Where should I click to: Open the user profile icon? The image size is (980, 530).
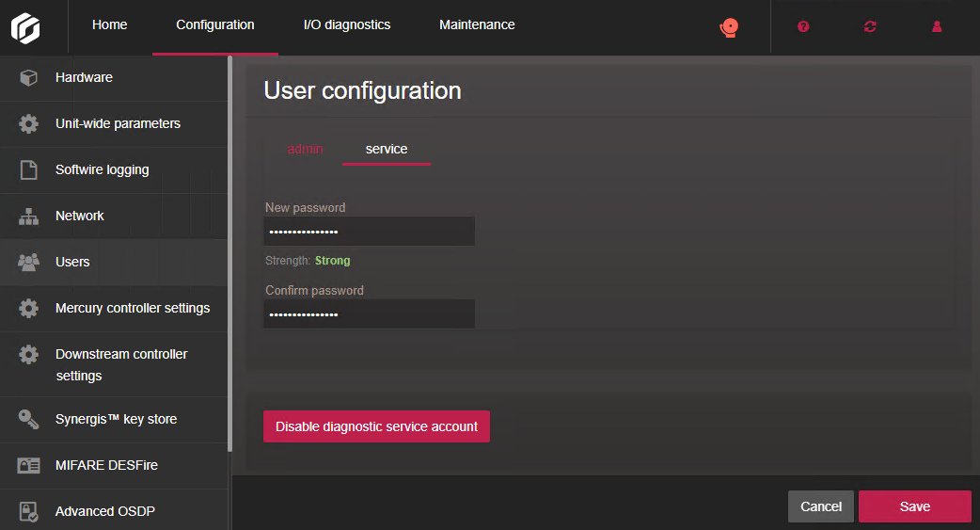[937, 26]
